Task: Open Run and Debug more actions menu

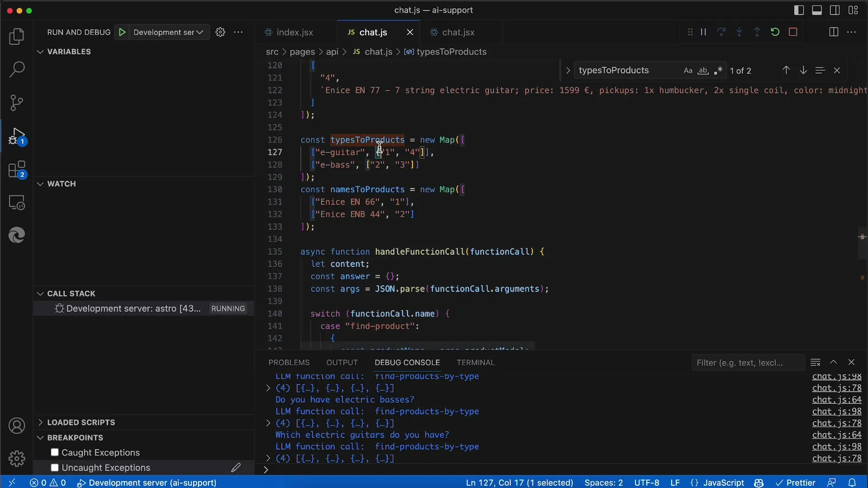Action: 238,32
